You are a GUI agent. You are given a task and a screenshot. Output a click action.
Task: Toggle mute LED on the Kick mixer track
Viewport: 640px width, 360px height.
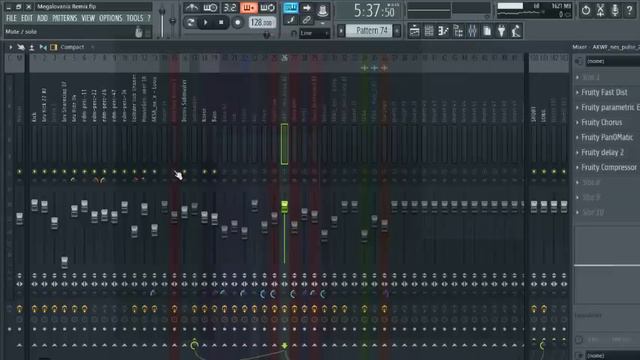pos(34,172)
